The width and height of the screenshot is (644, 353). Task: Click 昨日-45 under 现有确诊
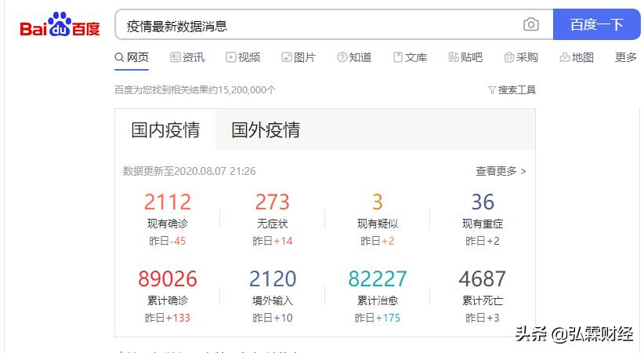tap(168, 241)
